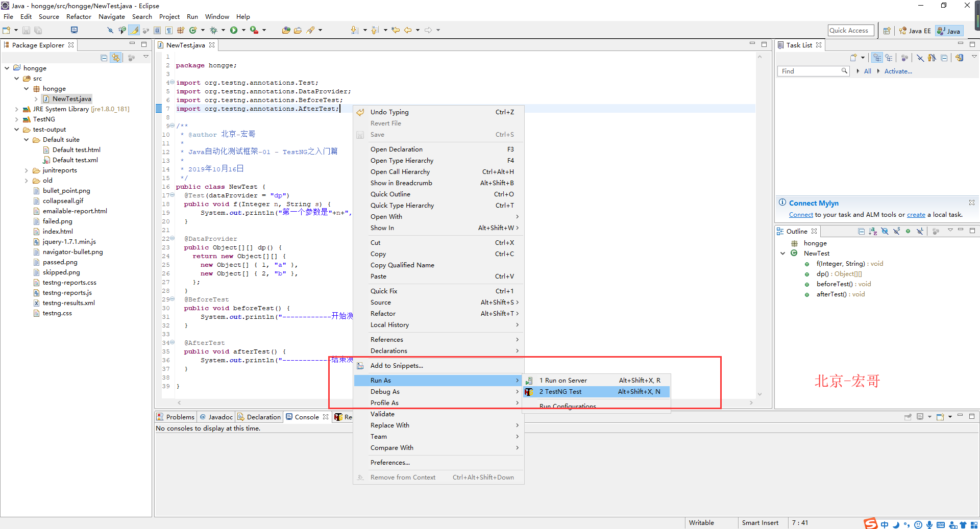The image size is (980, 529).
Task: Toggle Categorized view in Task List
Action: [x=877, y=58]
